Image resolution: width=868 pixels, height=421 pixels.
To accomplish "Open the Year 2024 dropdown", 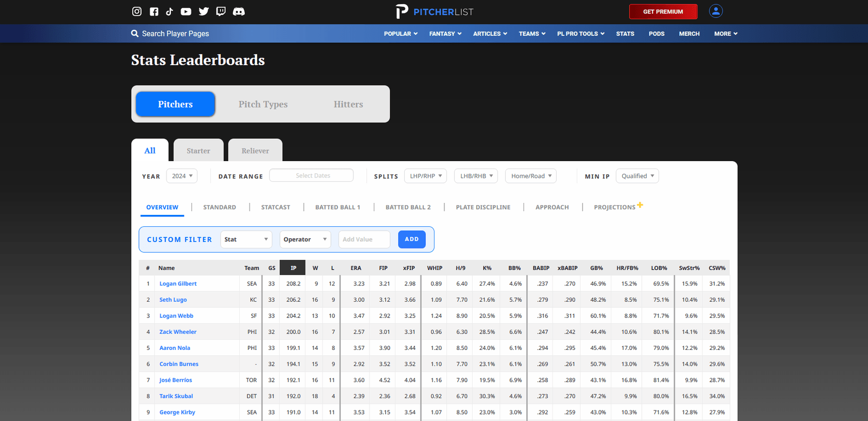I will [182, 176].
